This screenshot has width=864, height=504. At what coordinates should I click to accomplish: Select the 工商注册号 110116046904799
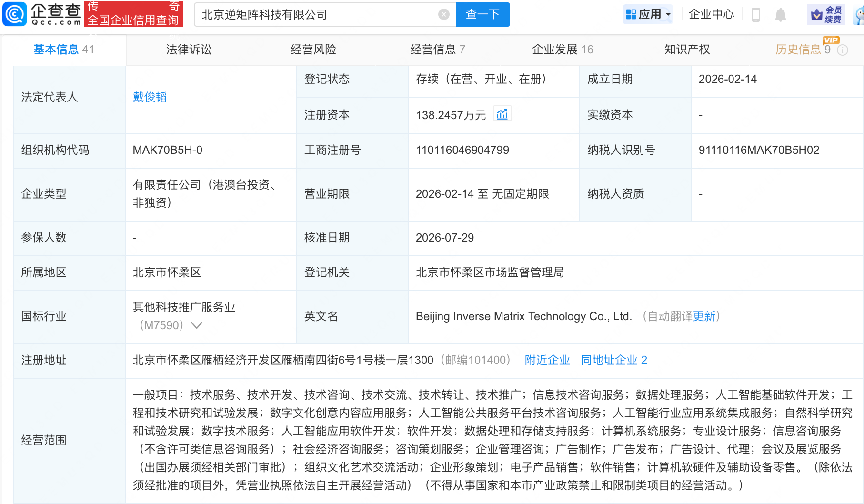point(462,150)
